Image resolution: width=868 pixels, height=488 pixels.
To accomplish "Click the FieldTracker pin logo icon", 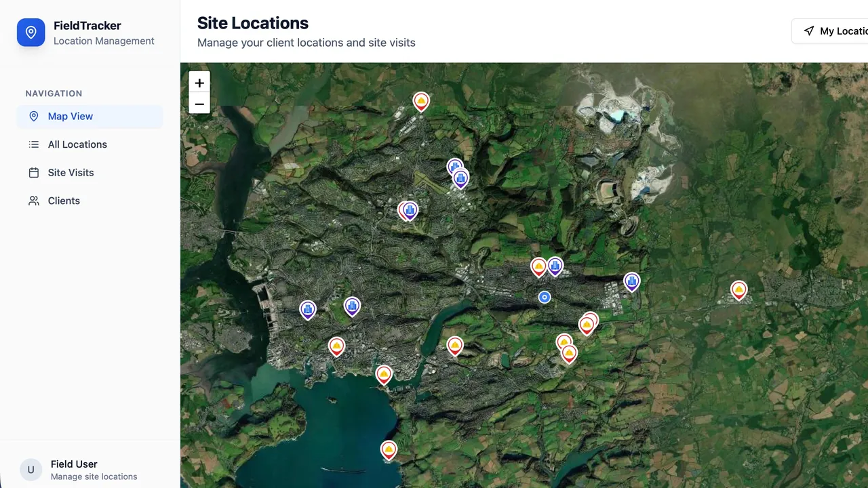I will pyautogui.click(x=31, y=33).
